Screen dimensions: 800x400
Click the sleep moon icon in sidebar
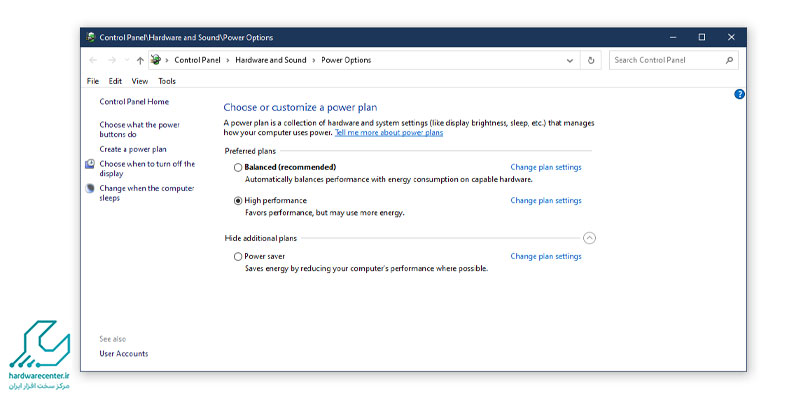pos(91,188)
